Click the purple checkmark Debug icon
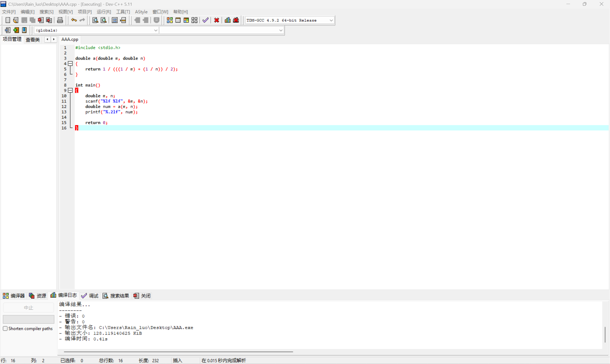This screenshot has height=364, width=610. (x=205, y=20)
